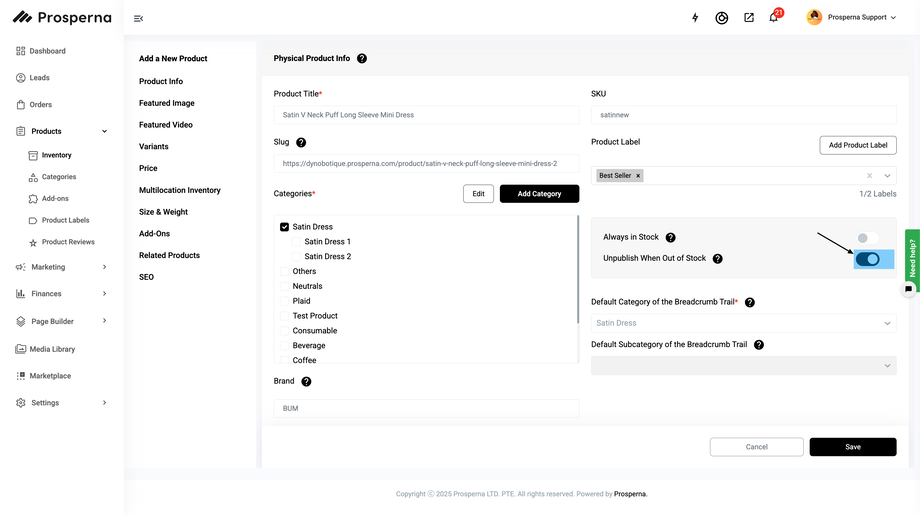Turn off Unpublish When Out of Stock
This screenshot has width=920, height=515.
click(x=868, y=259)
